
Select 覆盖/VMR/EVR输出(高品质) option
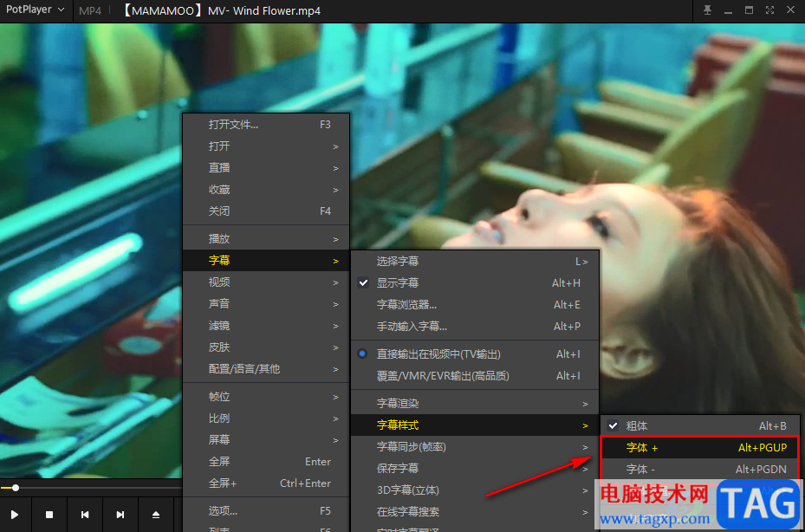(475, 375)
